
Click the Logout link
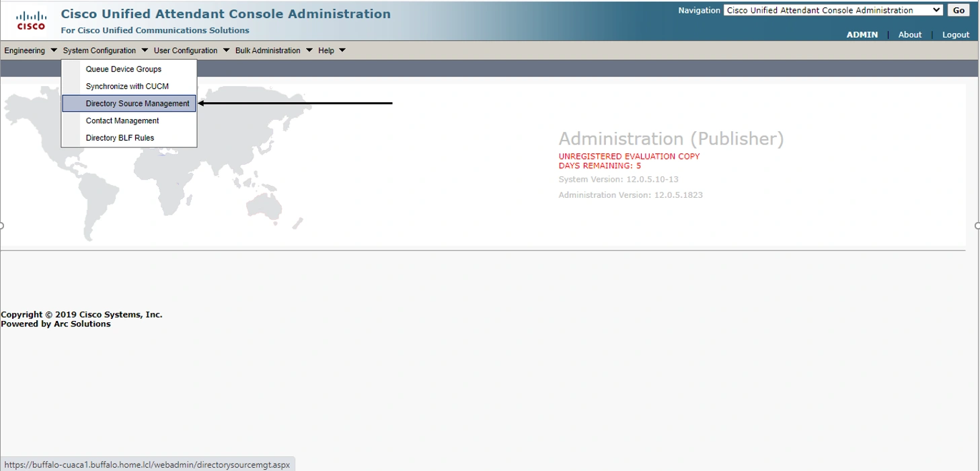tap(956, 34)
